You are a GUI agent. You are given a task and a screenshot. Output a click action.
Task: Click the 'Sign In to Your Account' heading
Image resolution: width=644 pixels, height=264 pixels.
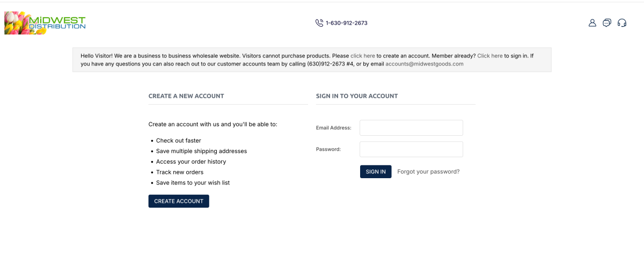tap(357, 96)
